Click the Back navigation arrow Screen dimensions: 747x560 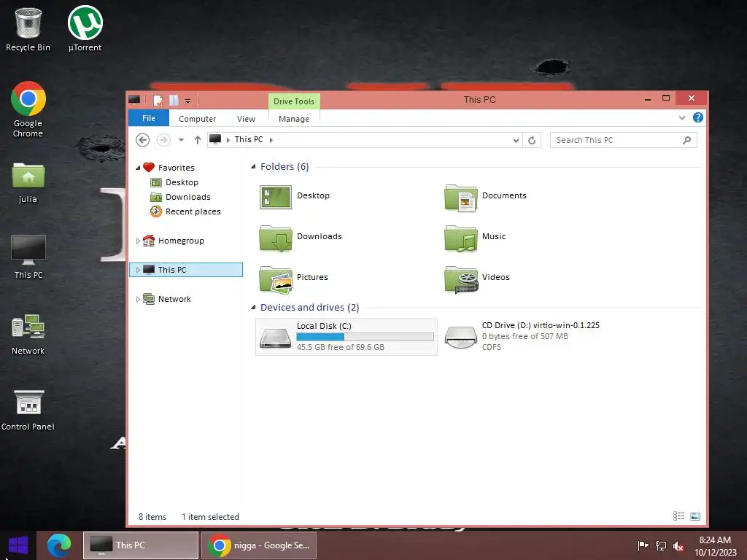[x=142, y=140]
